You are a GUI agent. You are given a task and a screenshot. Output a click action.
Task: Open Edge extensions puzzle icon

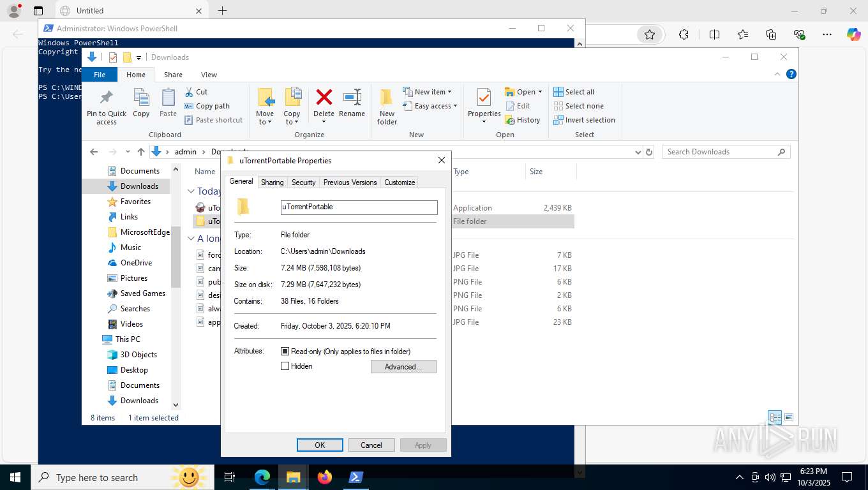click(684, 34)
